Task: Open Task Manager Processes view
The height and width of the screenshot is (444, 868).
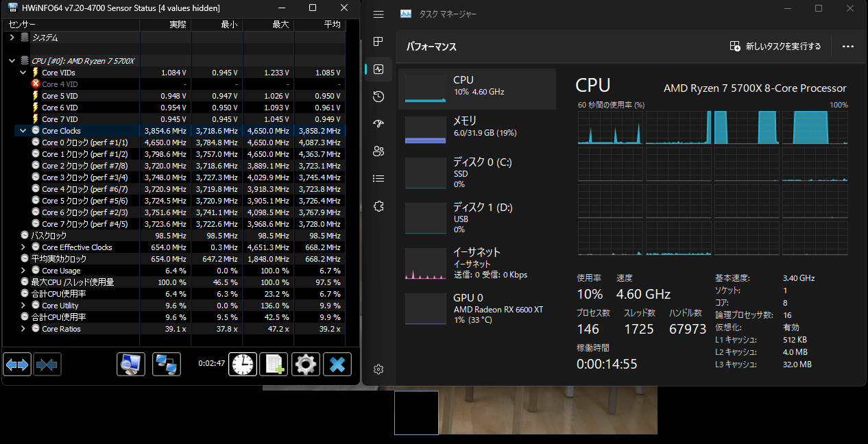Action: (x=378, y=41)
